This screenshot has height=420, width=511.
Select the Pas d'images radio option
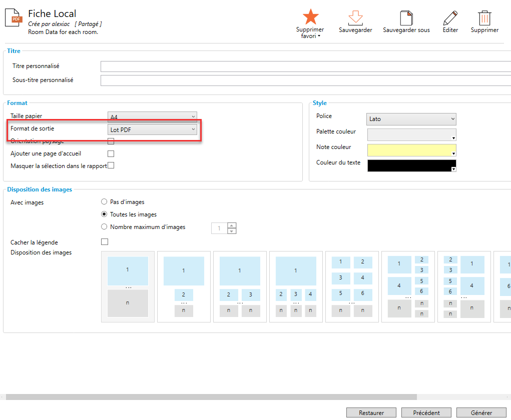pos(104,202)
